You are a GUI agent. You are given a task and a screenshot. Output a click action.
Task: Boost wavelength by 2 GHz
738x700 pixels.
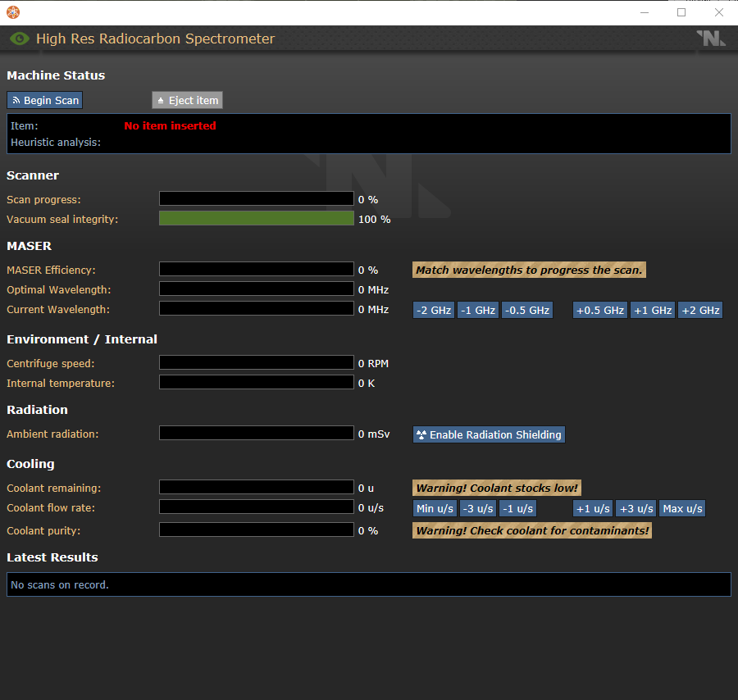(x=700, y=311)
